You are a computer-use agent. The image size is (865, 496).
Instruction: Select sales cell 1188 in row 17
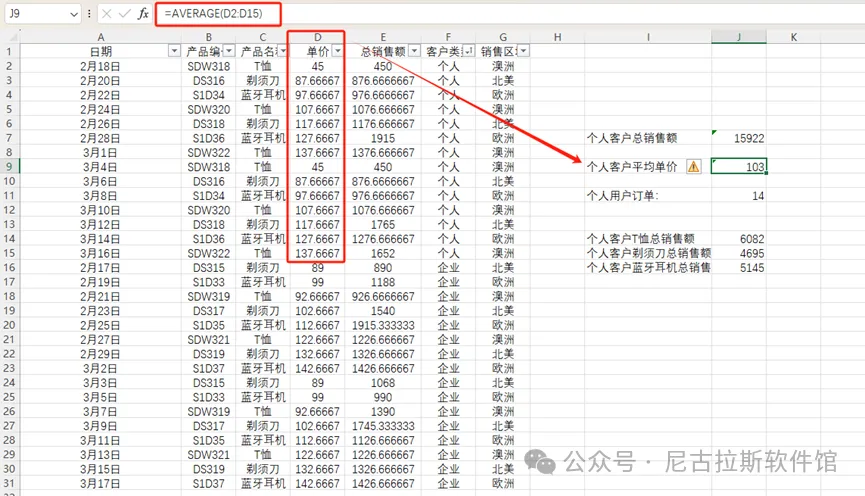(x=383, y=282)
